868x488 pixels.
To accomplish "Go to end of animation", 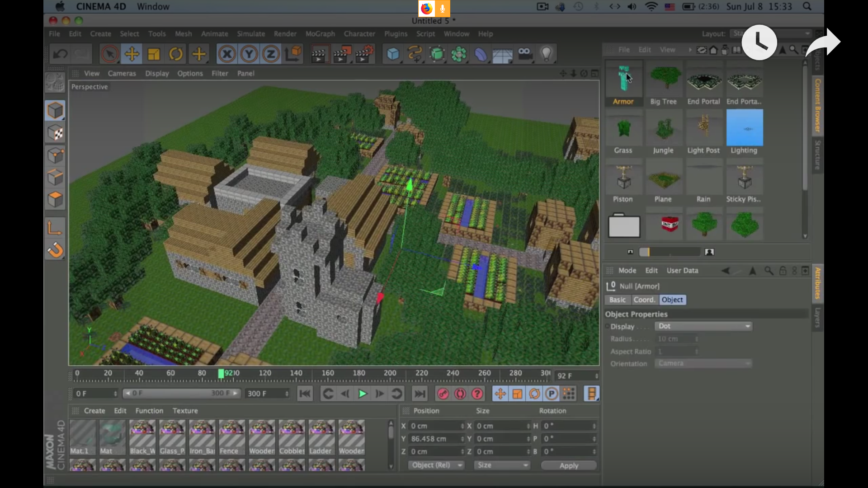I will 420,394.
